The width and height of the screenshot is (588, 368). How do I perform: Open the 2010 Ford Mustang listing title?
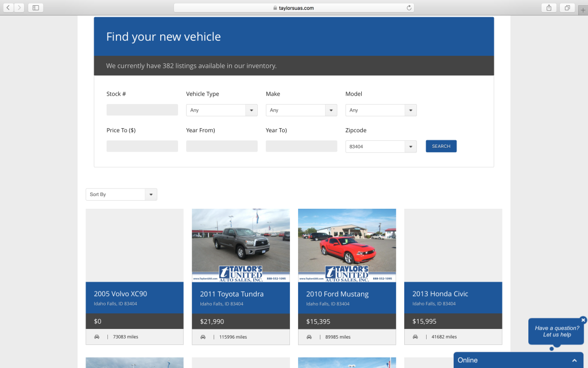pos(337,294)
